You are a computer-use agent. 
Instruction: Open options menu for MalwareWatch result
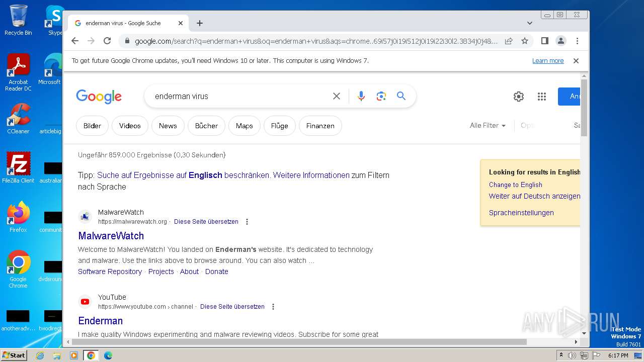(x=247, y=222)
